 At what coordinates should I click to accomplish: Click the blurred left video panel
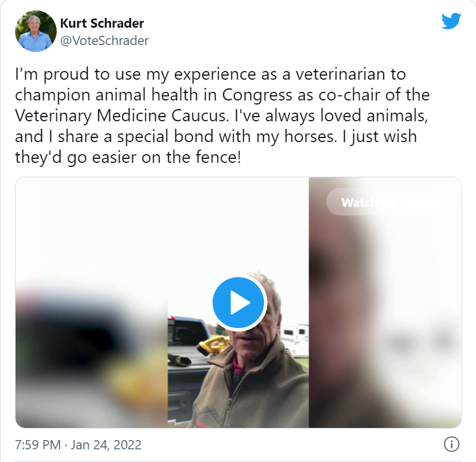point(91,303)
